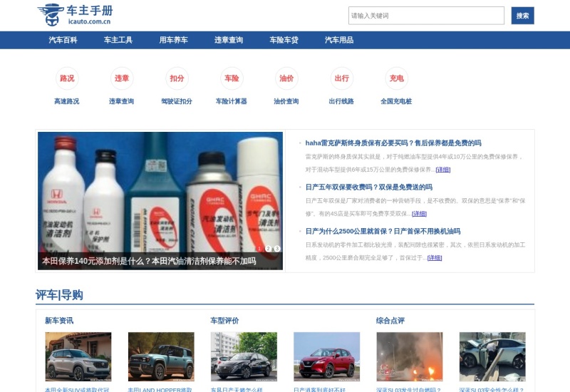
Task: Click the 车险 circle icon
Action: (232, 78)
